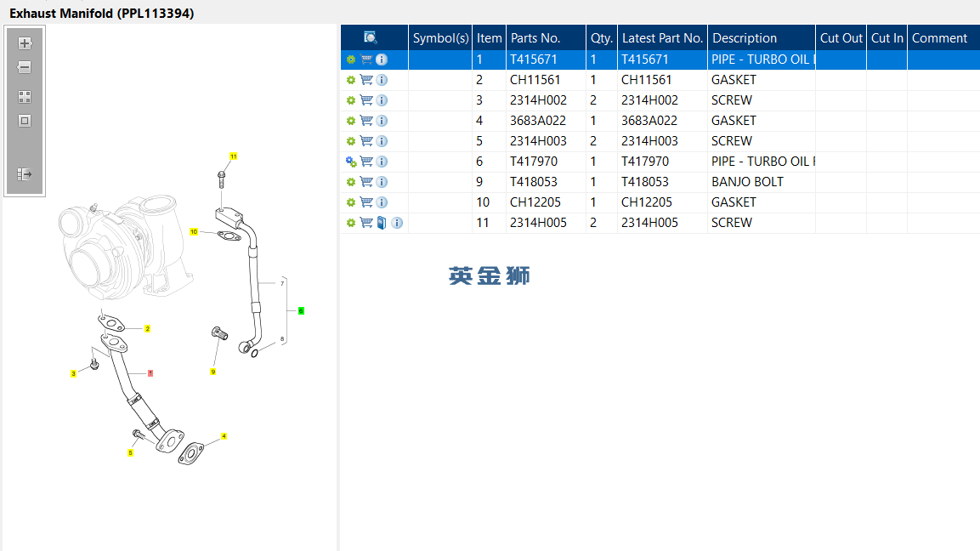Click the Cut In column header
The height and width of the screenshot is (551, 980).
click(887, 38)
